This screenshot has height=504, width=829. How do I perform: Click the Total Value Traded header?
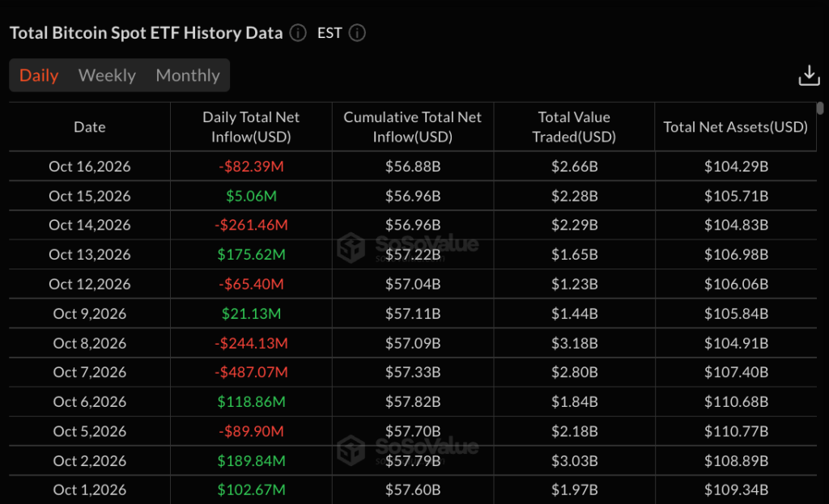(574, 127)
